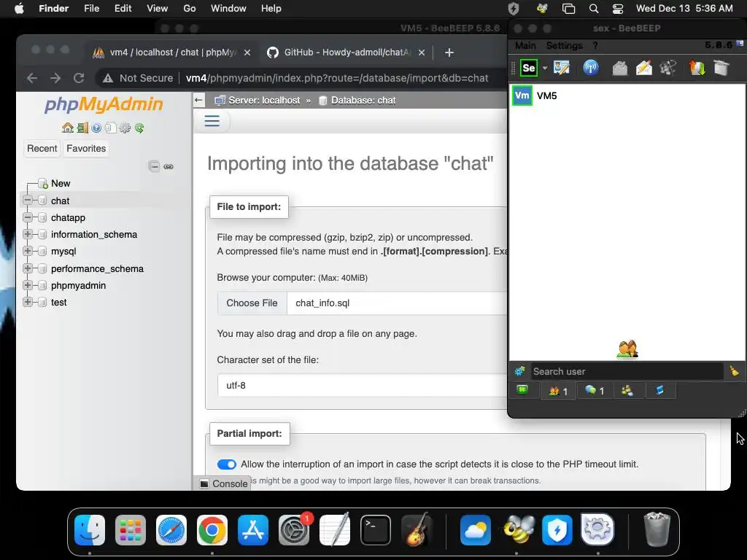Select the BeeBEEP group chats tab
This screenshot has width=747, height=560.
pos(627,391)
